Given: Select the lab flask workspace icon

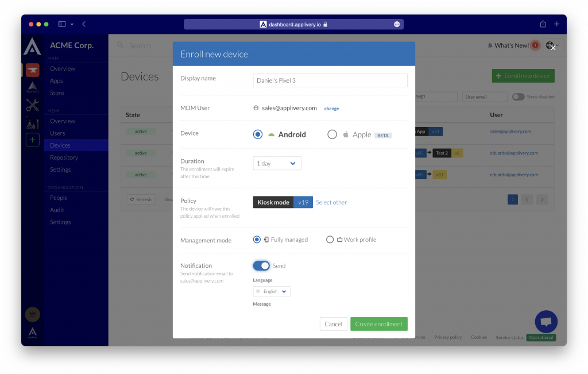Looking at the screenshot, I should pos(33,123).
